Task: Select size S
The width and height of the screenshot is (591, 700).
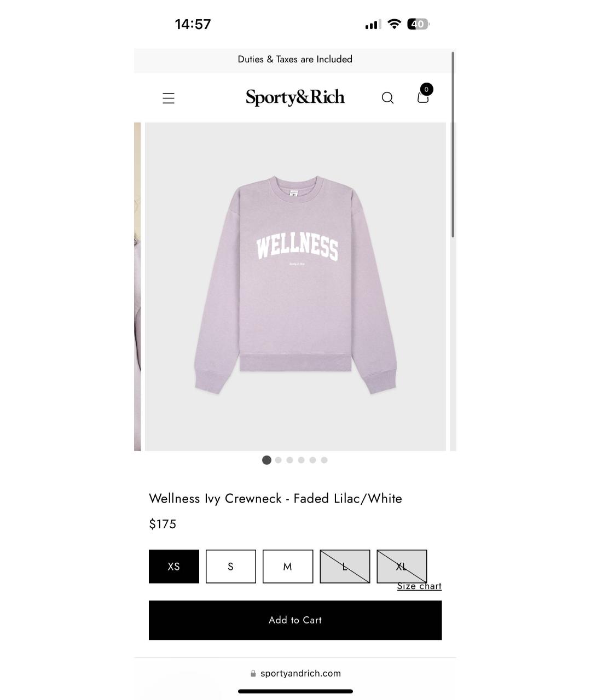Action: tap(231, 567)
